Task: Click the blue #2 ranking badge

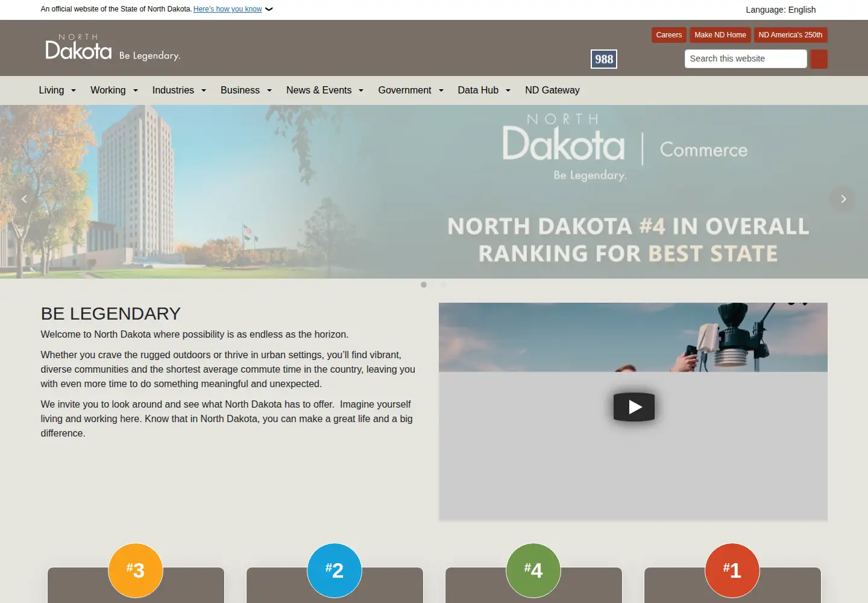Action: tap(335, 570)
